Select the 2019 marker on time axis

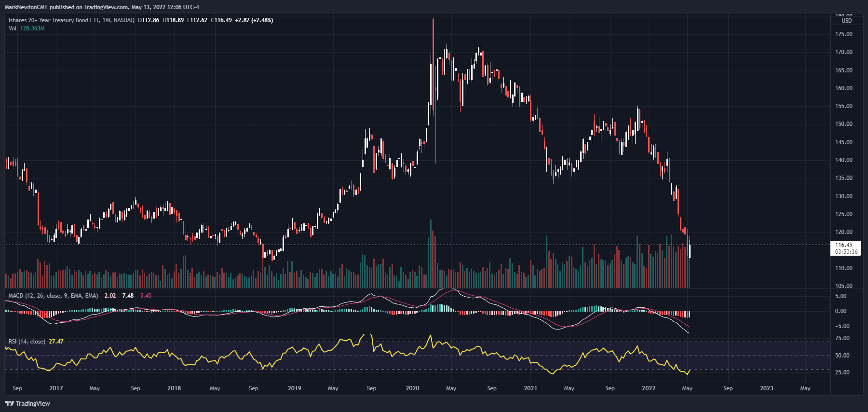294,388
